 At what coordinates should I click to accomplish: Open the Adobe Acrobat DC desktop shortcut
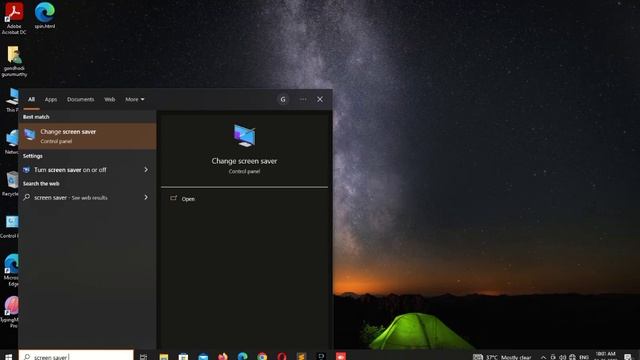point(14,18)
